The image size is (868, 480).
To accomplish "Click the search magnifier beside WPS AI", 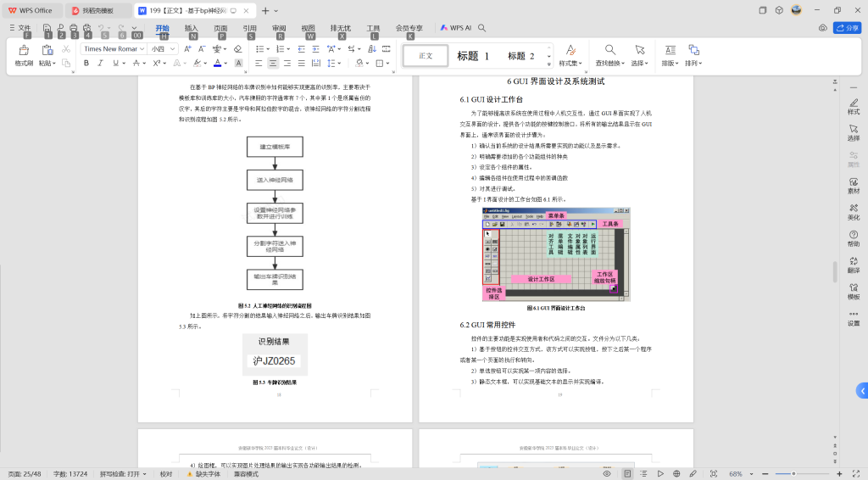I will click(x=482, y=28).
